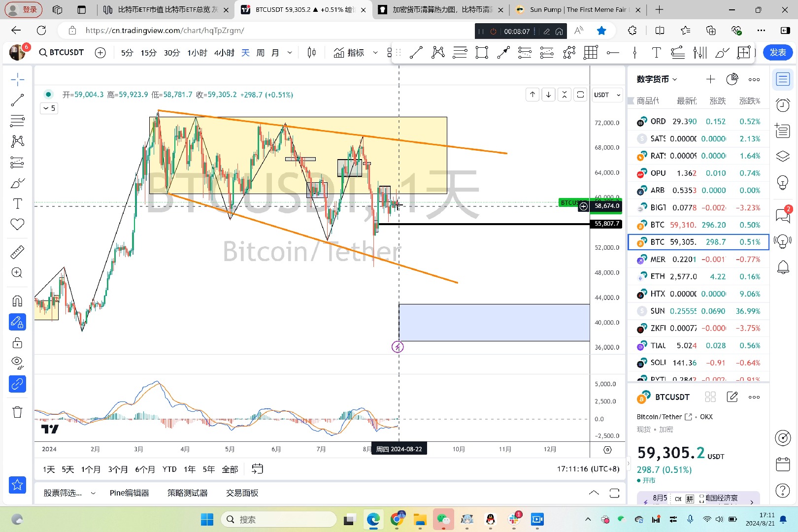
Task: Select the SUN row in watchlist
Action: 698,311
